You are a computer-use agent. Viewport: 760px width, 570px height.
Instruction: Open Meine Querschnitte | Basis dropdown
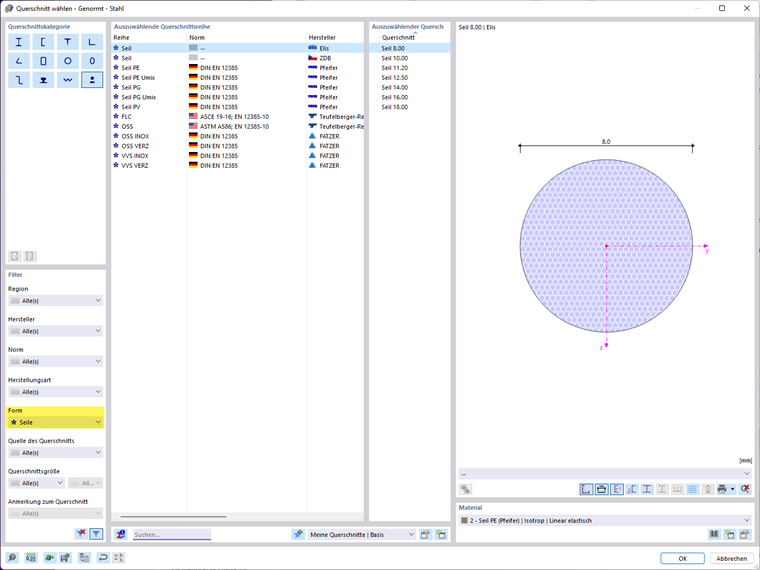[362, 535]
